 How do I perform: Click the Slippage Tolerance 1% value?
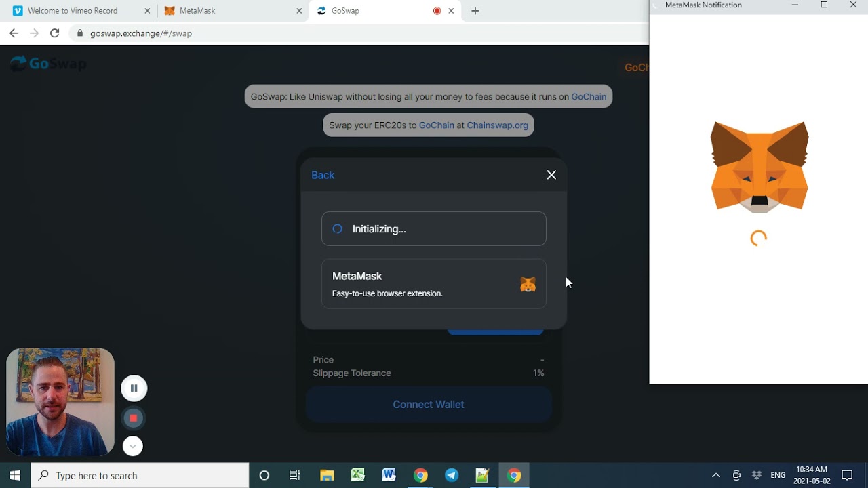(x=538, y=373)
